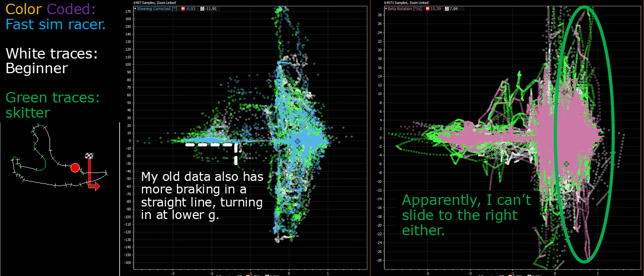Click the 10.39 beta rotation value

(x=436, y=9)
